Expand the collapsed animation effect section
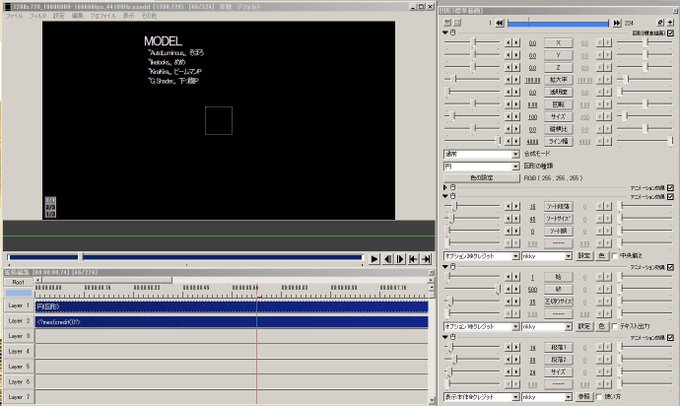This screenshot has height=406, width=680. point(445,187)
